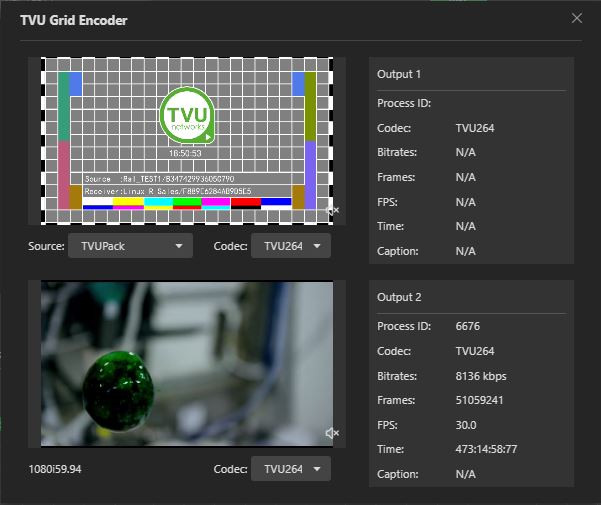Image resolution: width=601 pixels, height=505 pixels.
Task: Click Output 1 Codec value TVU264
Action: tap(475, 128)
